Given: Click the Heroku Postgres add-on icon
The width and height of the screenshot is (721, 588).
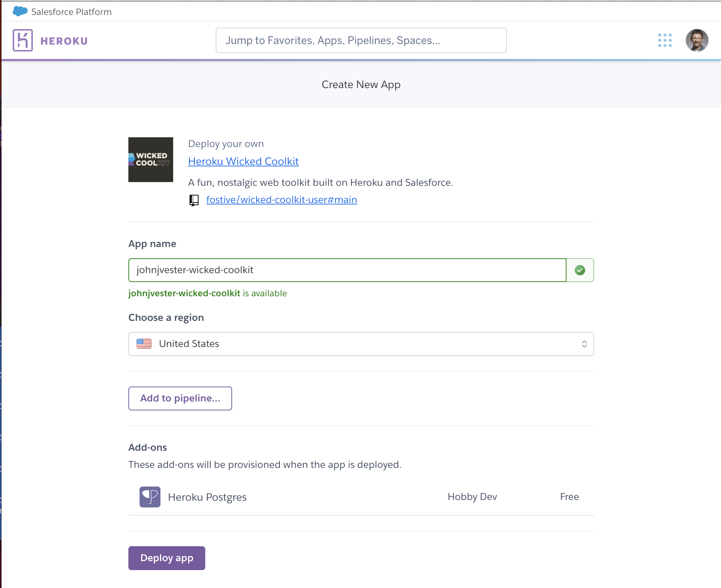Looking at the screenshot, I should (x=150, y=497).
